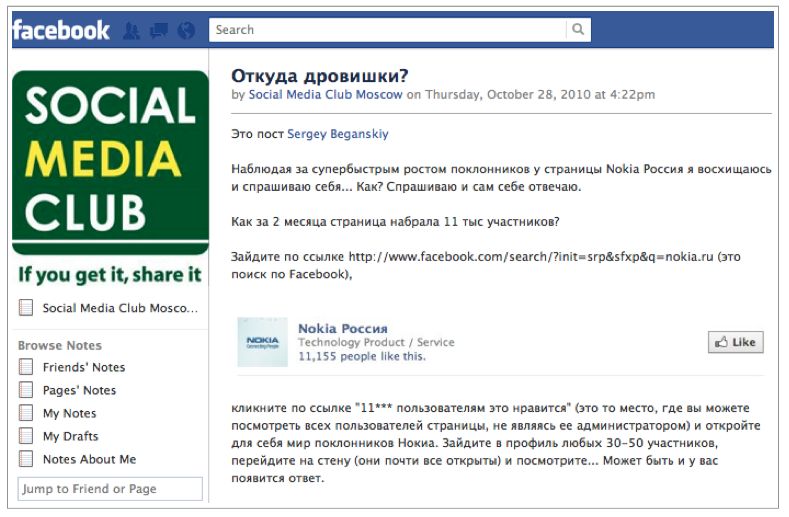Screen dimensions: 789x517
Task: Click note icon beside Social Media Club Moscow
Action: (x=26, y=307)
